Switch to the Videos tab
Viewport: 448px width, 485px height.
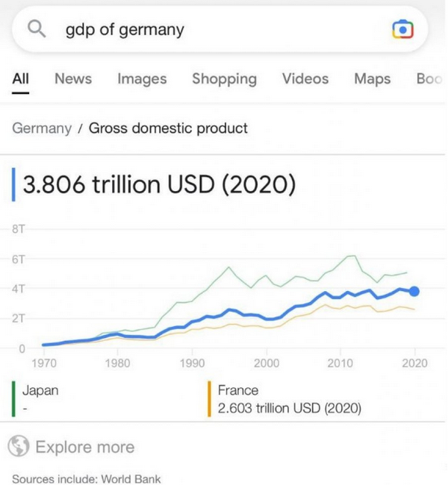click(305, 79)
